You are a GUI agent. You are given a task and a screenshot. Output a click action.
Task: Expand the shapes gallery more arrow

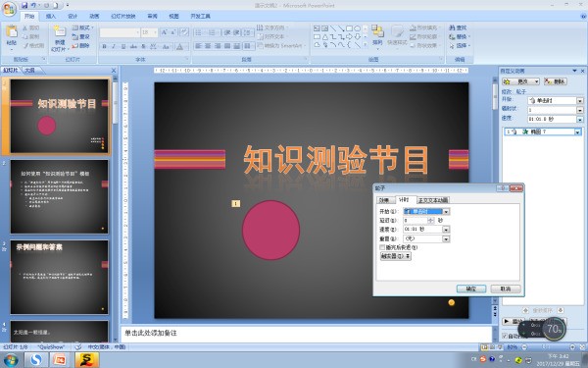[x=366, y=45]
